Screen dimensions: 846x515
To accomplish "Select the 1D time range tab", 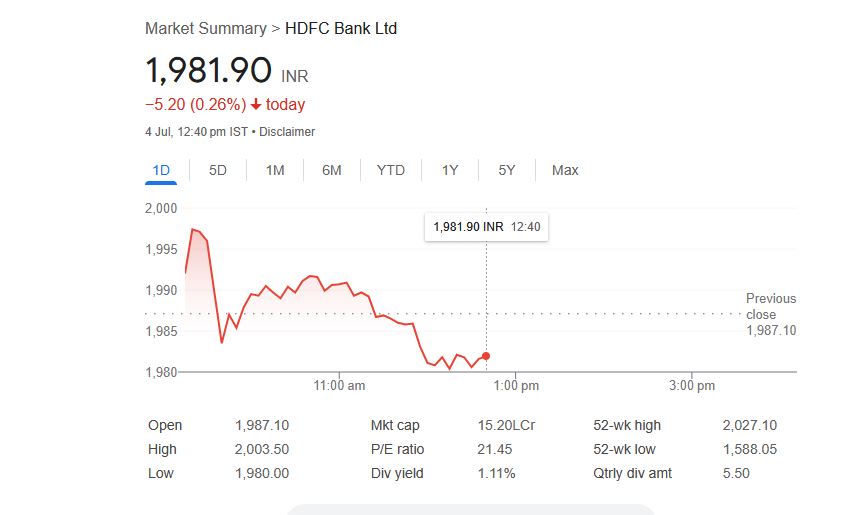I will click(161, 170).
